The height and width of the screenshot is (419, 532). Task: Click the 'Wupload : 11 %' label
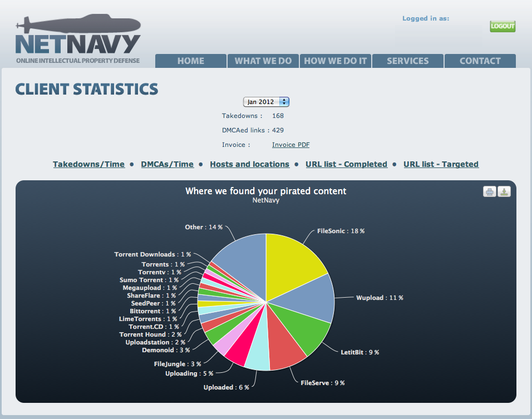[x=380, y=298]
